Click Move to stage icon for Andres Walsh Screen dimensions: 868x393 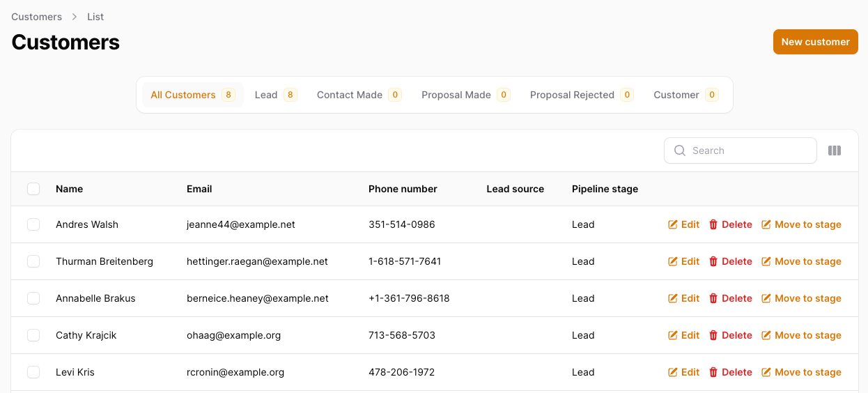point(766,224)
